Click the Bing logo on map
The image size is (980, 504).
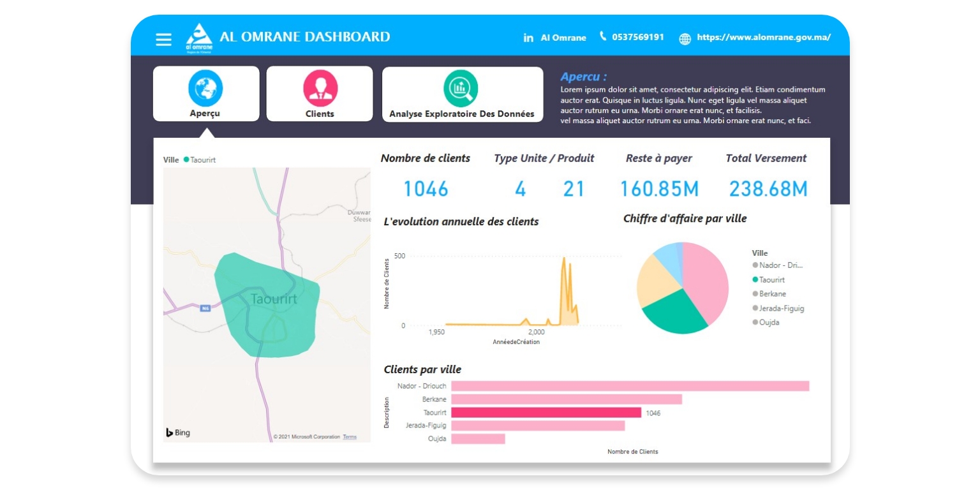[x=178, y=433]
